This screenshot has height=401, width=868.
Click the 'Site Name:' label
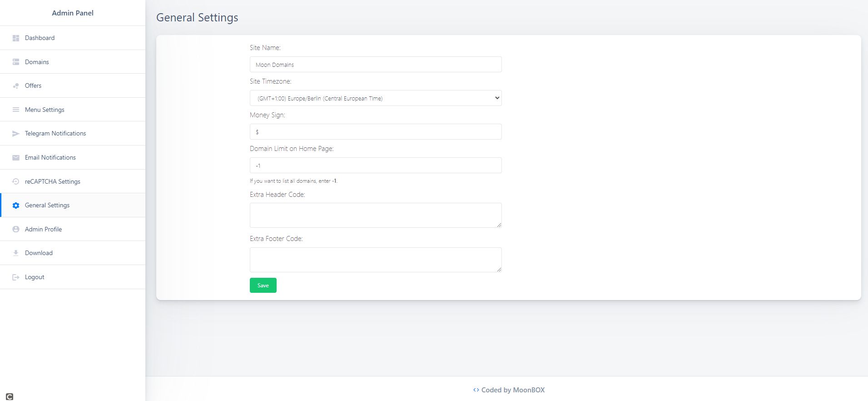265,48
